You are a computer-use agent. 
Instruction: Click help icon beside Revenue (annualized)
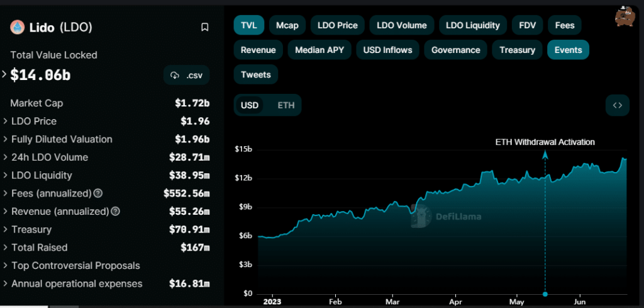(x=115, y=212)
